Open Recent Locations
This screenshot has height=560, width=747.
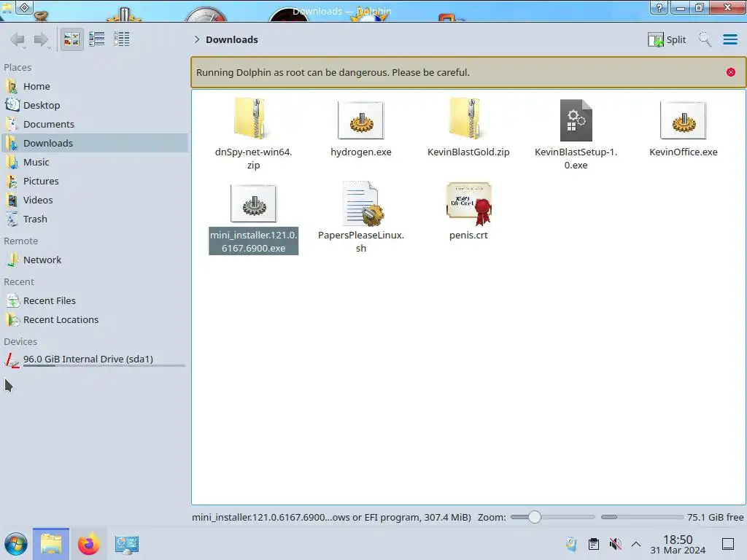(x=96, y=320)
